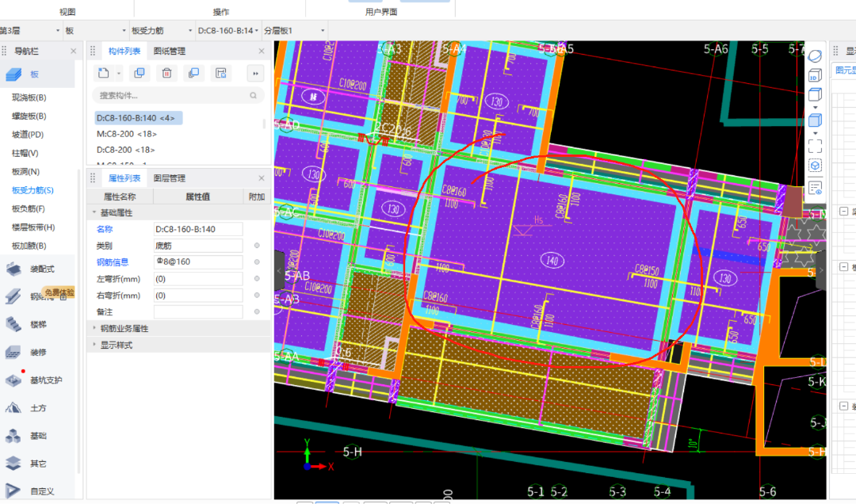Click the new component icon
The image size is (856, 504).
coord(102,74)
